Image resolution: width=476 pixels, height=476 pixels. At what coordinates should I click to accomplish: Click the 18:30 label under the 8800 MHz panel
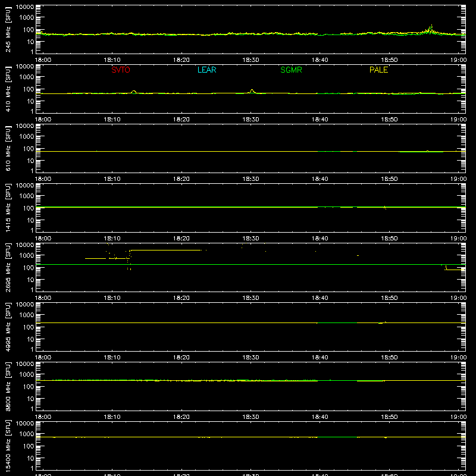pos(250,417)
